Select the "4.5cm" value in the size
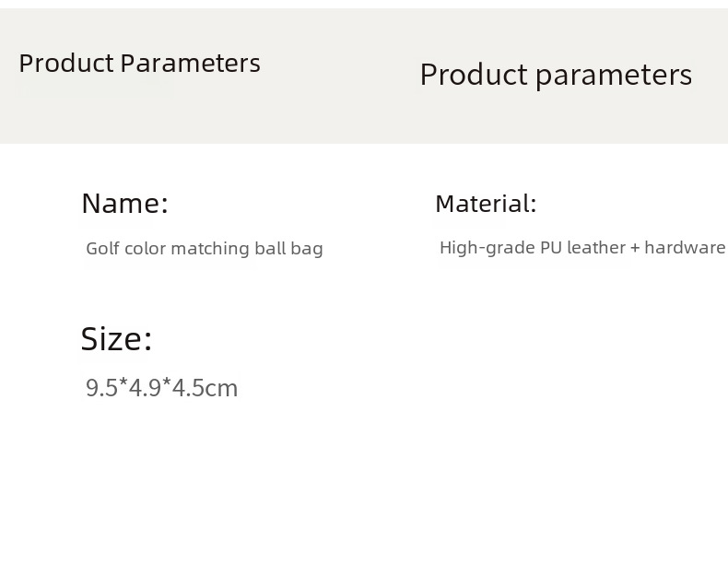The image size is (728, 588). 205,388
